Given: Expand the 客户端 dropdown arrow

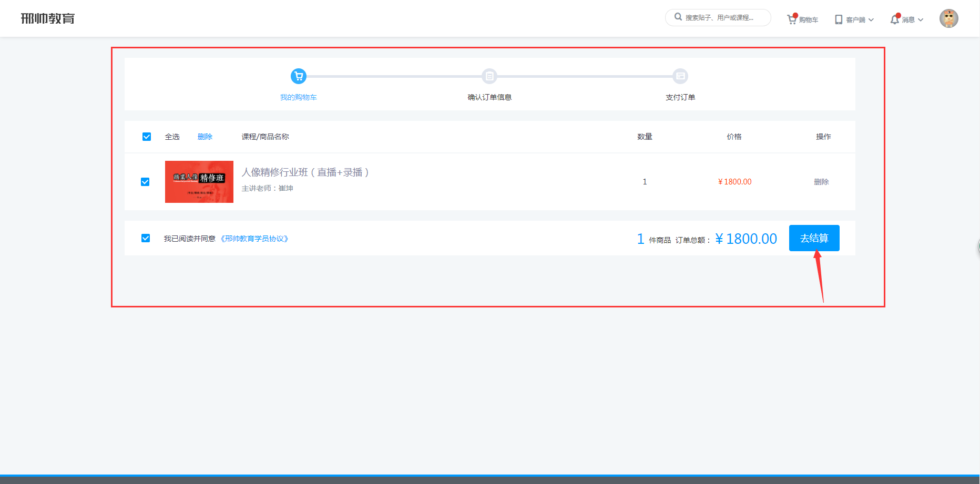Looking at the screenshot, I should [x=871, y=20].
